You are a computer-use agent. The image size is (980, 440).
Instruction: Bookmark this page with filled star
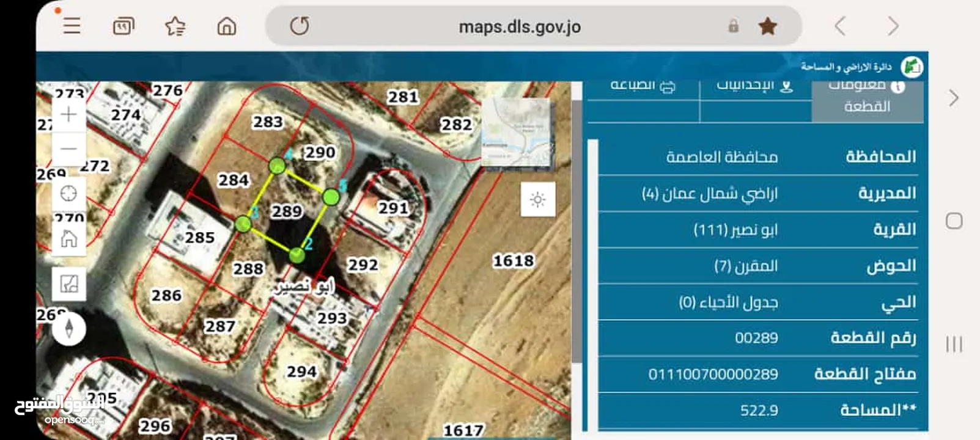click(767, 26)
